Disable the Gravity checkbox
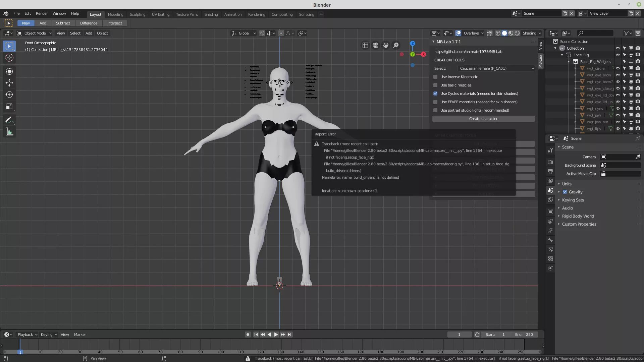The width and height of the screenshot is (644, 362). coord(565,192)
